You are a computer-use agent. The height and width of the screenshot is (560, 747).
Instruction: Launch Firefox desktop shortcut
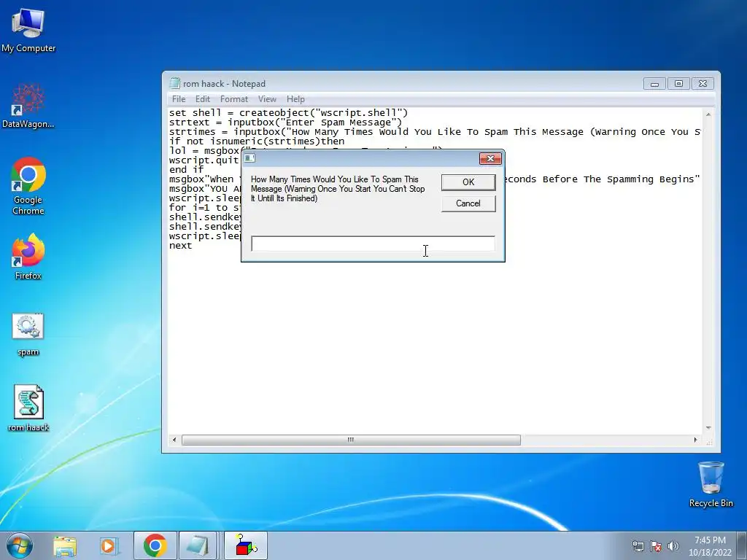pos(28,256)
